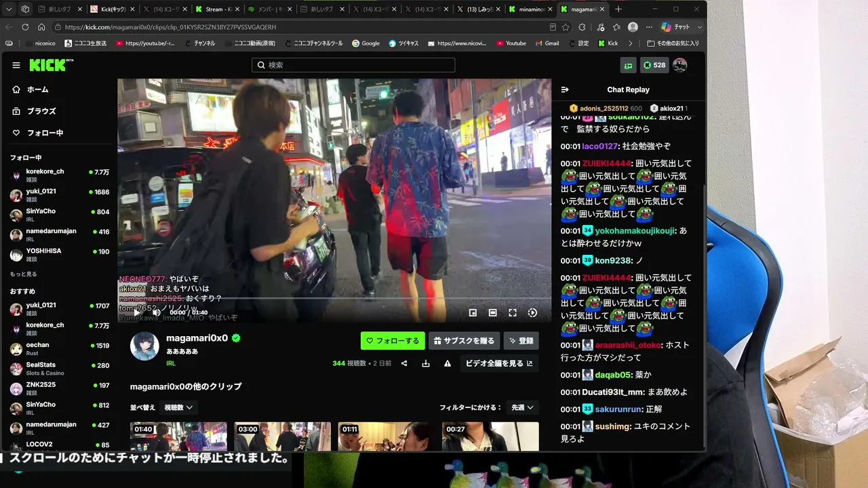Viewport: 868px width, 488px height.
Task: Open adonis_2525112 top gifter badge
Action: (x=606, y=108)
